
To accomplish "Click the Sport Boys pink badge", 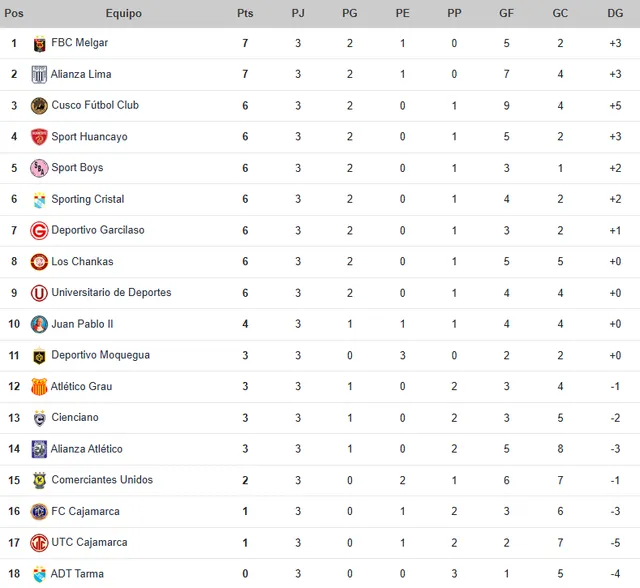I will tap(39, 168).
